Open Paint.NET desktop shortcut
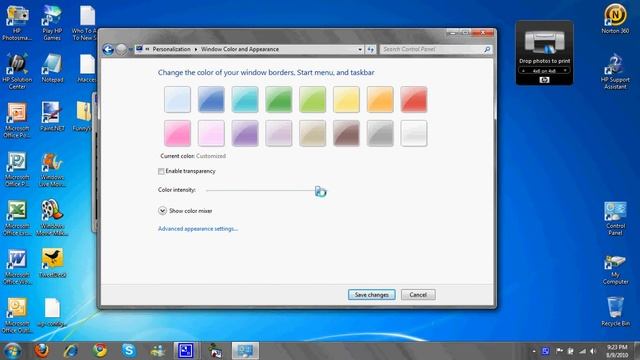Screen dimensions: 640x360 point(52,117)
